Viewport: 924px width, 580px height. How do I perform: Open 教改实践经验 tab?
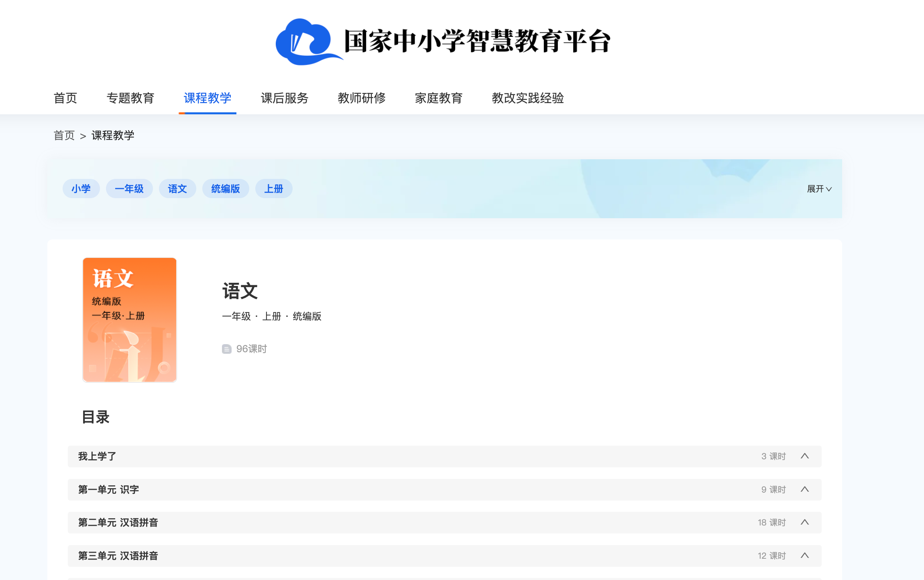(528, 98)
